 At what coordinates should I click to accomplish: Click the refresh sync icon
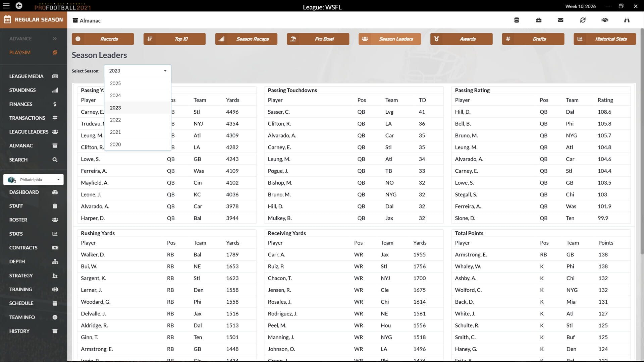(x=583, y=20)
